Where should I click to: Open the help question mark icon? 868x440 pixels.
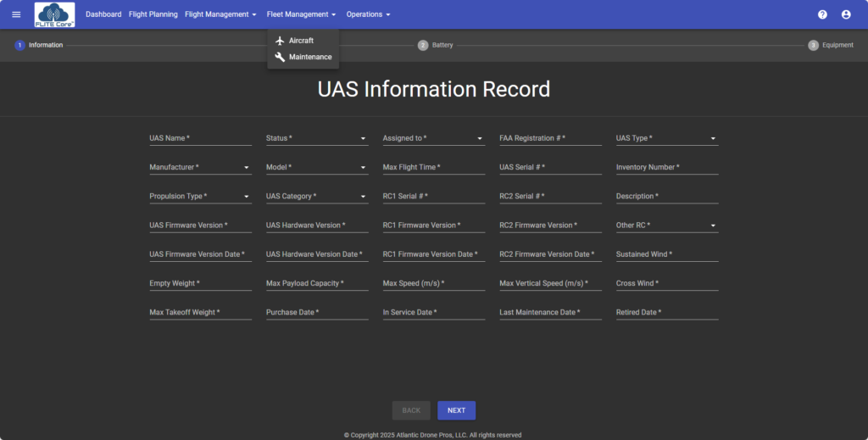pos(822,14)
